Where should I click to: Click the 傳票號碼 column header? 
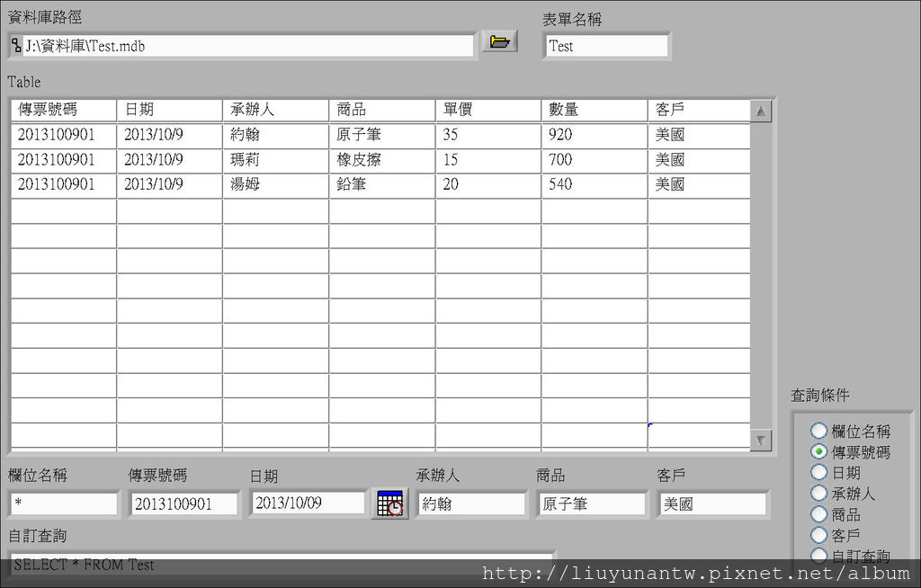64,110
